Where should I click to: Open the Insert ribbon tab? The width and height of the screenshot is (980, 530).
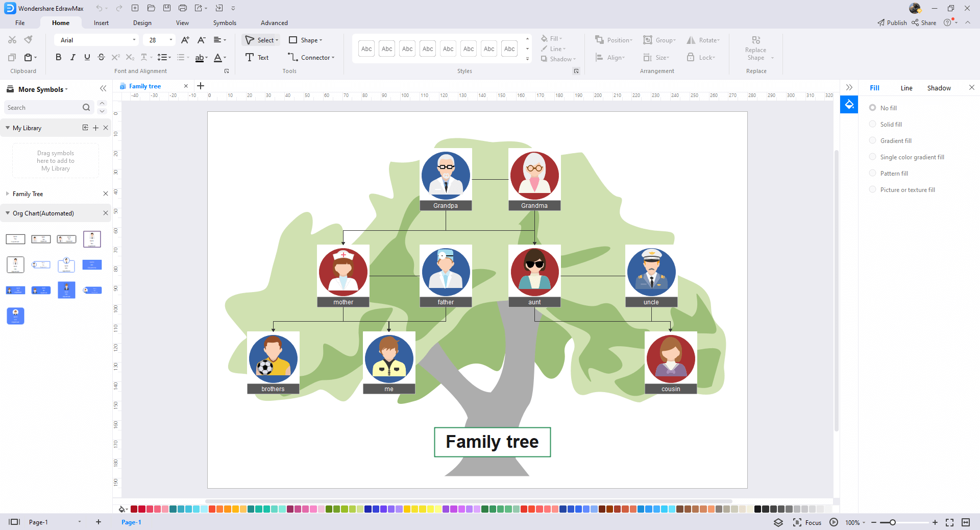[x=101, y=23]
